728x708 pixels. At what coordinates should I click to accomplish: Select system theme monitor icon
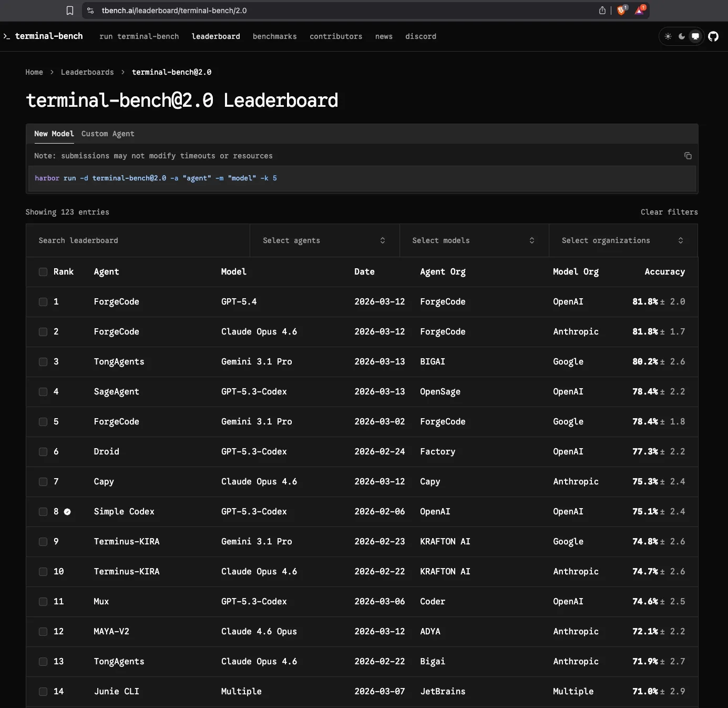[x=695, y=36]
